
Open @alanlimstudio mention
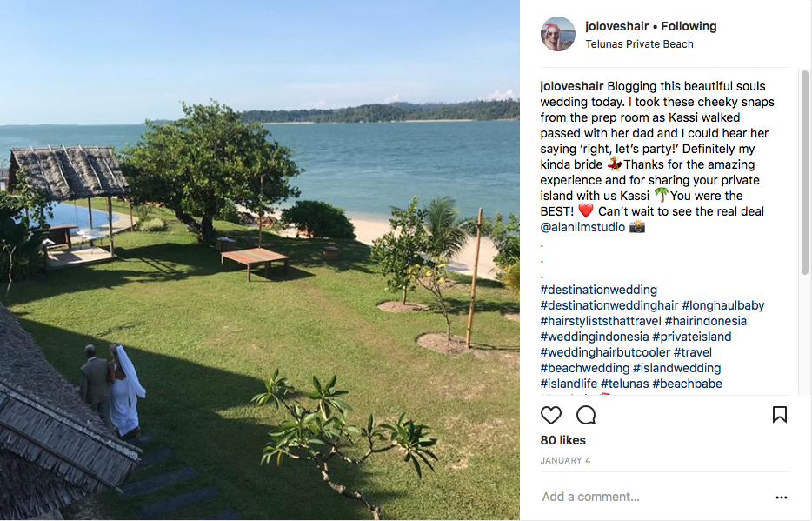tap(582, 227)
